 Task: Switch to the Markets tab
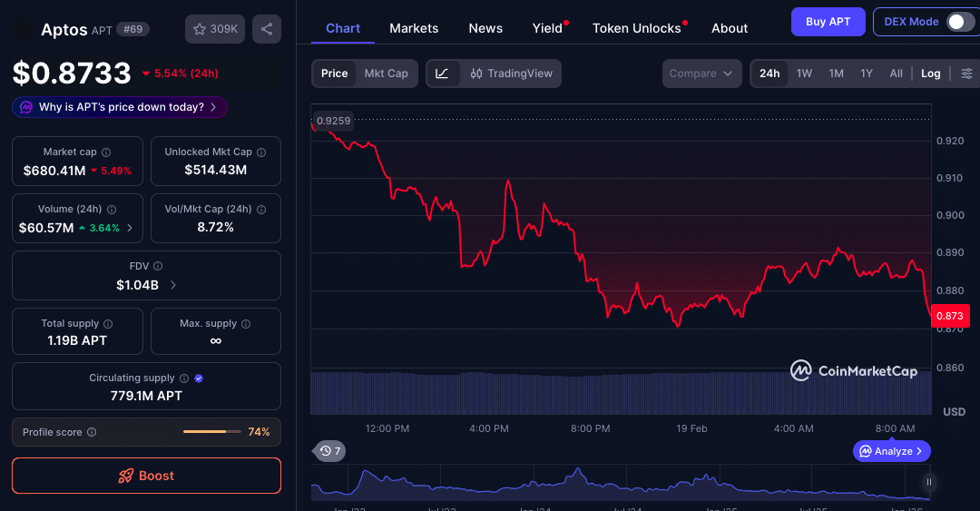coord(414,28)
